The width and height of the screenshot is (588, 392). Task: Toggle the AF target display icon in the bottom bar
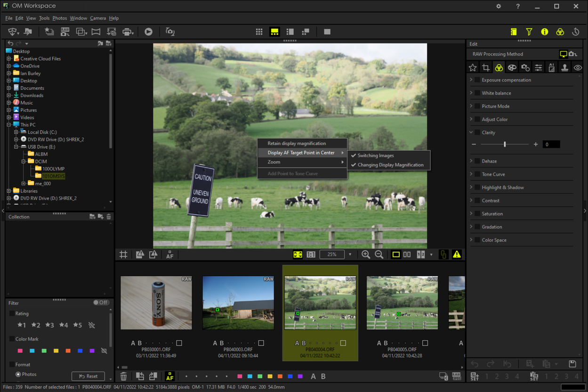tap(169, 376)
